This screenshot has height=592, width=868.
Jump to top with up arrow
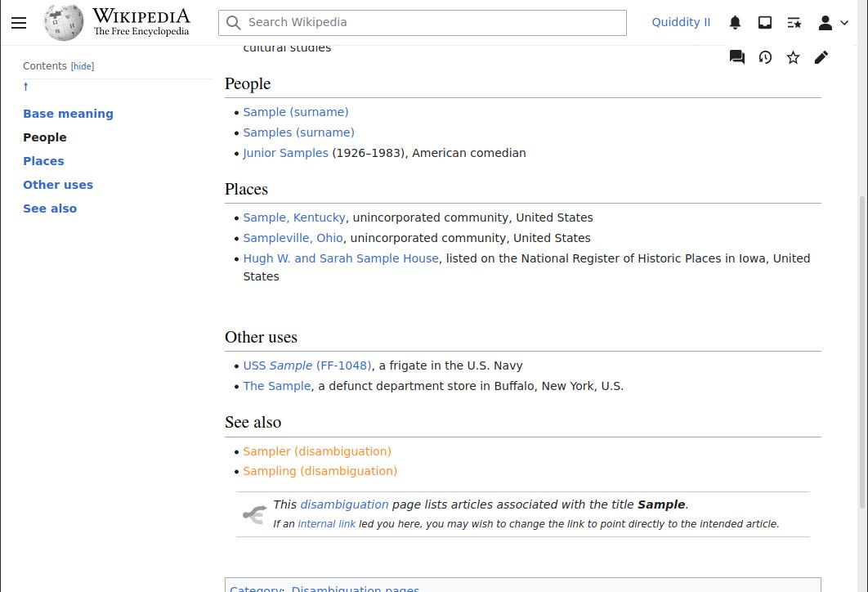click(25, 87)
